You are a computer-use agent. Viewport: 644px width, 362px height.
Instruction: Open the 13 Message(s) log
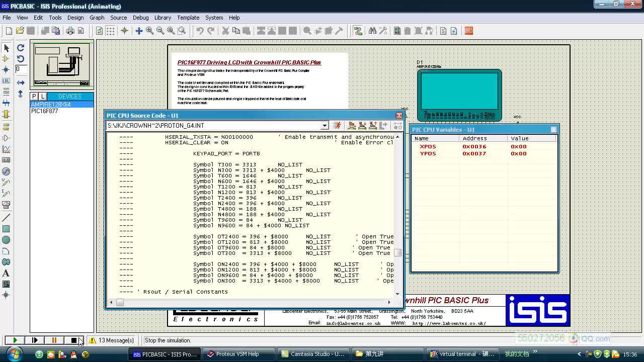(112, 340)
